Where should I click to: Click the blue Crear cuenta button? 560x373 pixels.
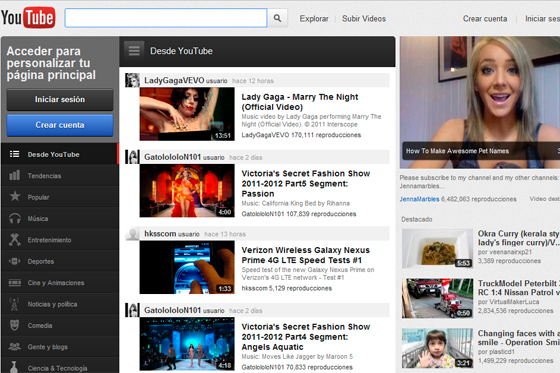click(x=60, y=125)
